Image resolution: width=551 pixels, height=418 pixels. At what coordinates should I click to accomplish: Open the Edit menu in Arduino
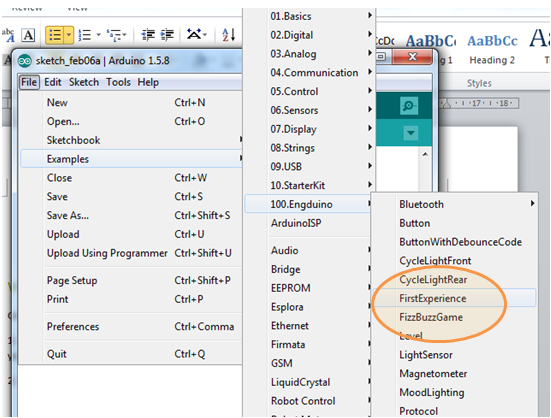point(53,82)
